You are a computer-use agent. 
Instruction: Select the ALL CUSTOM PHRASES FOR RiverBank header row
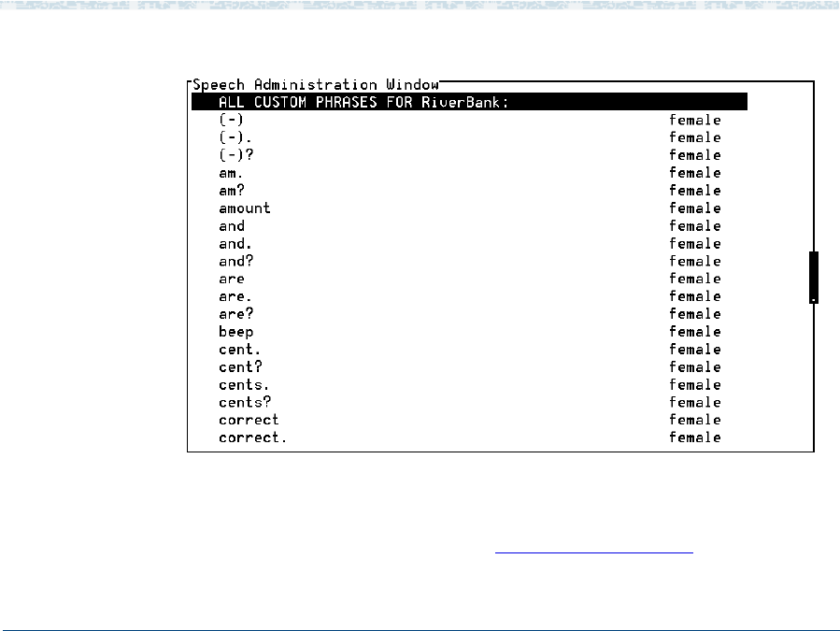pos(469,102)
